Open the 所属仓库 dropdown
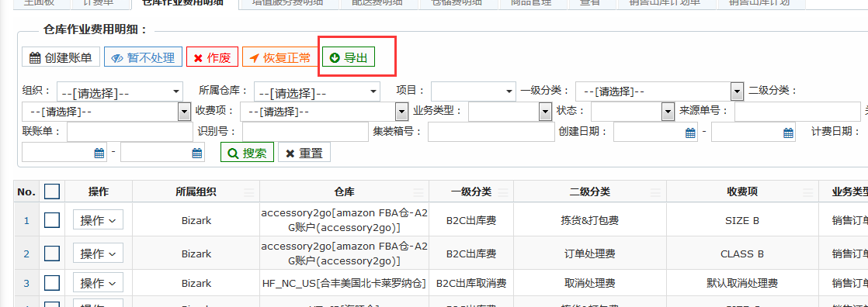Image resolution: width=868 pixels, height=307 pixels. pos(318,91)
